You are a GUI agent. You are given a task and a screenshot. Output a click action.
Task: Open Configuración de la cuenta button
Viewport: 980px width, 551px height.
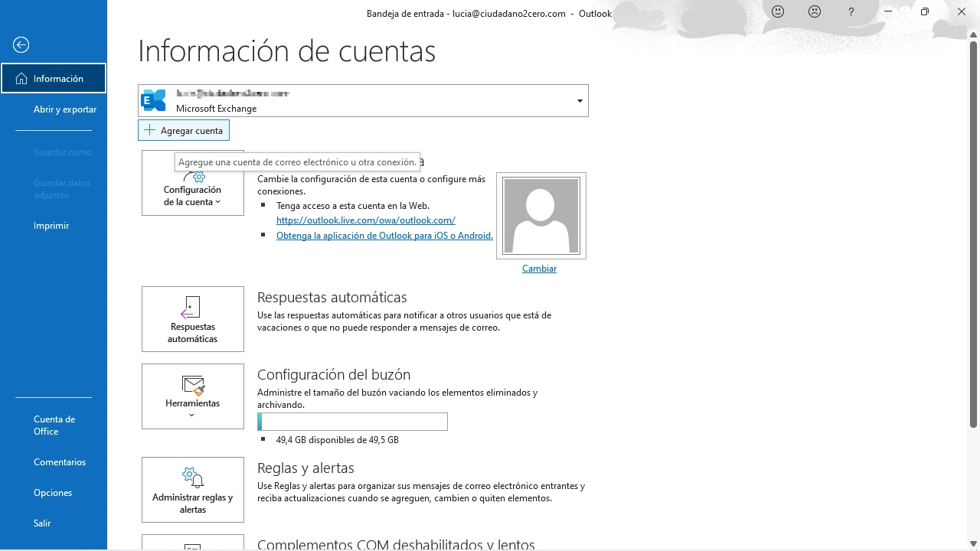[x=193, y=183]
